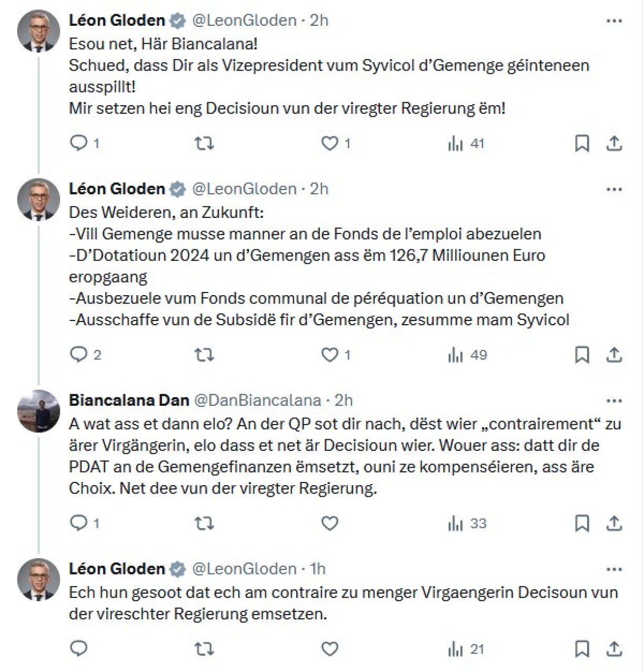The height and width of the screenshot is (672, 644).
Task: Bookmark the 'Esou net, Här Biancalana!' tweet
Action: click(582, 143)
